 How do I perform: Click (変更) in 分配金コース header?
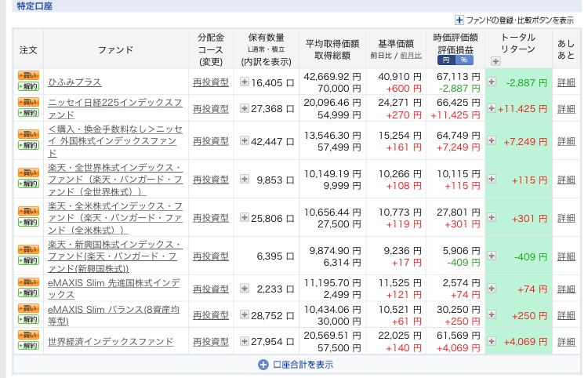coord(211,61)
